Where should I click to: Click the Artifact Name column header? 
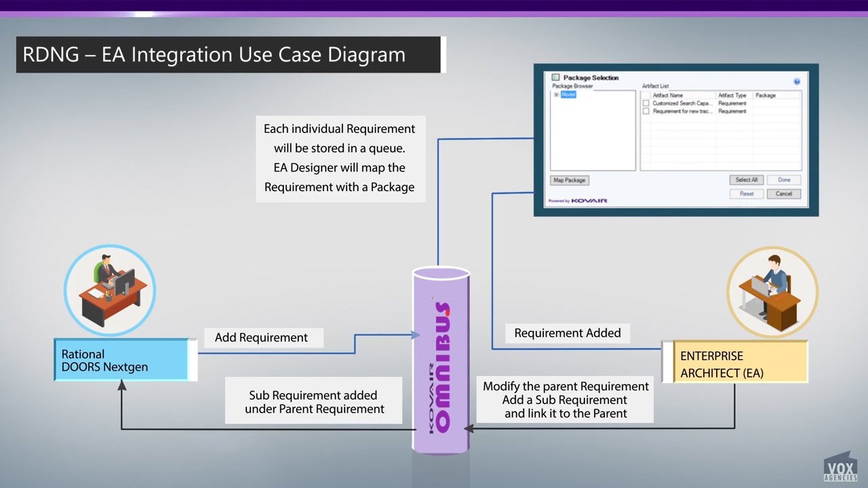tap(667, 96)
